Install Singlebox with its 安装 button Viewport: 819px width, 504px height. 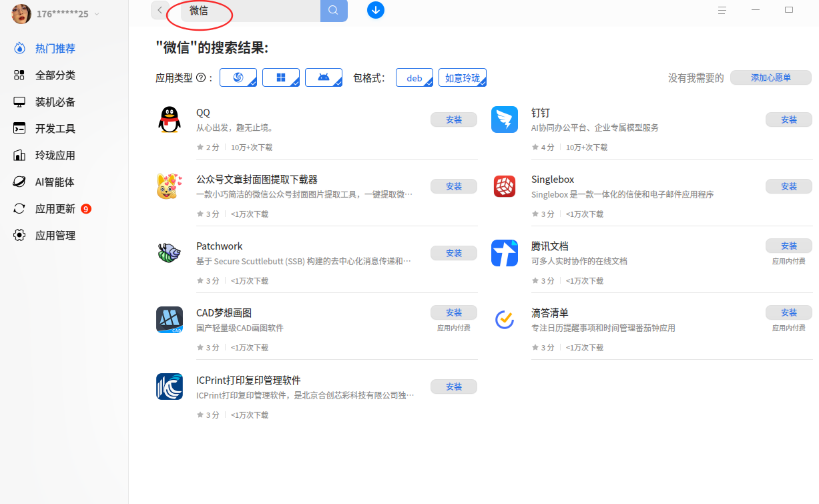coord(789,186)
